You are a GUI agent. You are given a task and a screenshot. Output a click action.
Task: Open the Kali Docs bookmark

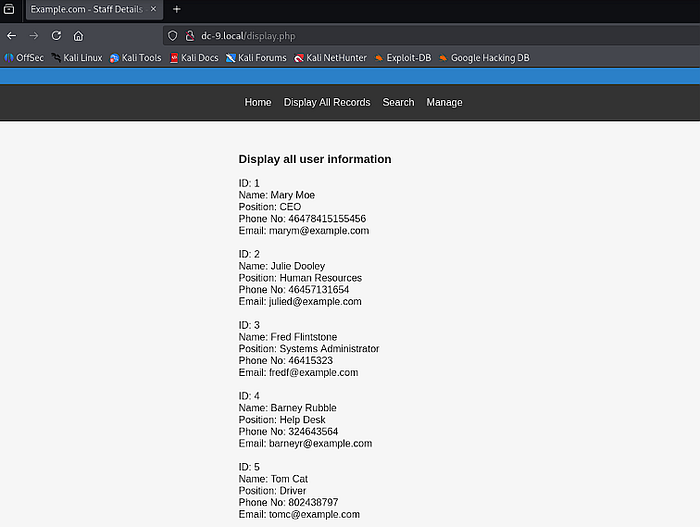pos(194,58)
